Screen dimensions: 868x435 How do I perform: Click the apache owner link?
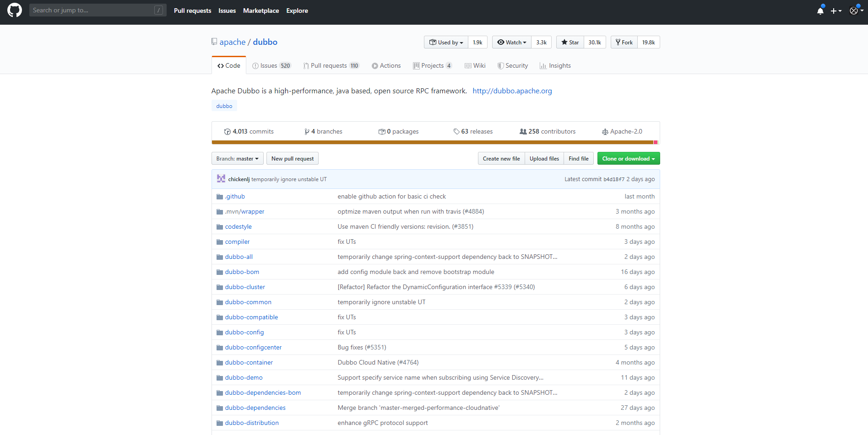tap(233, 42)
